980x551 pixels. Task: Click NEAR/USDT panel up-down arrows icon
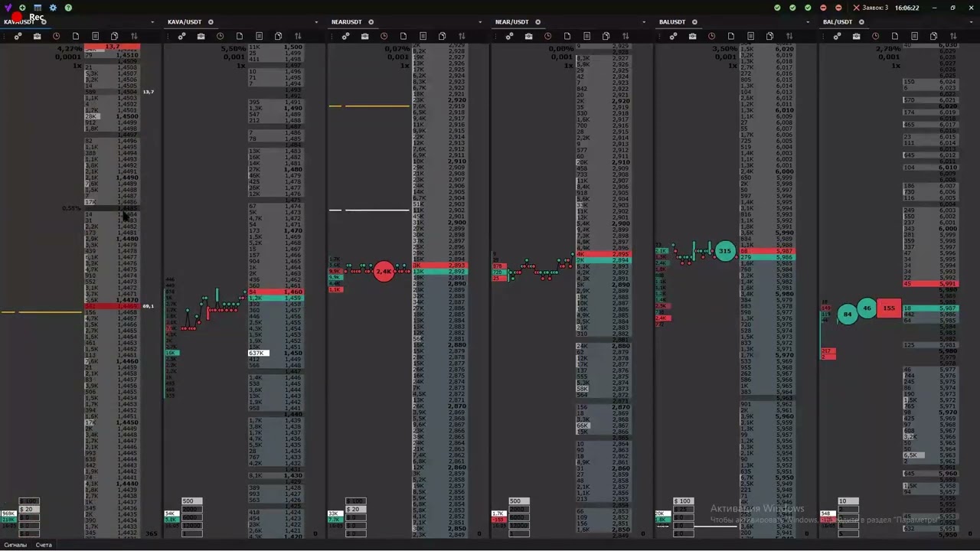pyautogui.click(x=626, y=36)
